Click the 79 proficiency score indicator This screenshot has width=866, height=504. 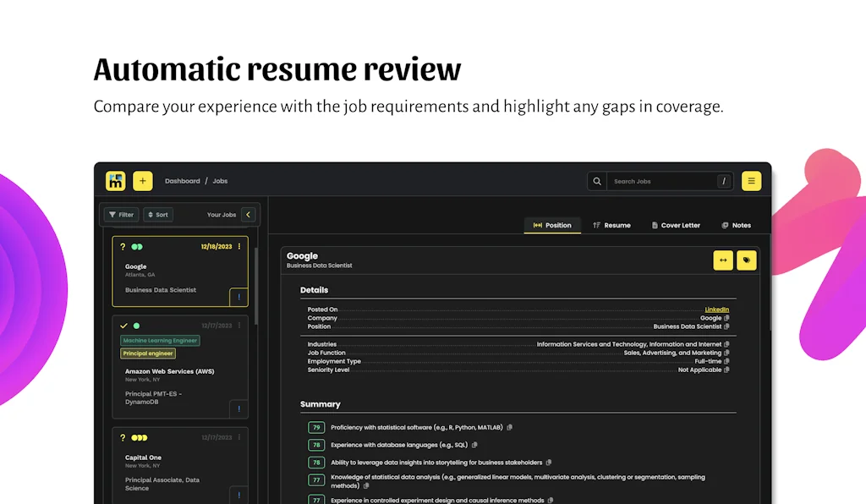pos(315,427)
